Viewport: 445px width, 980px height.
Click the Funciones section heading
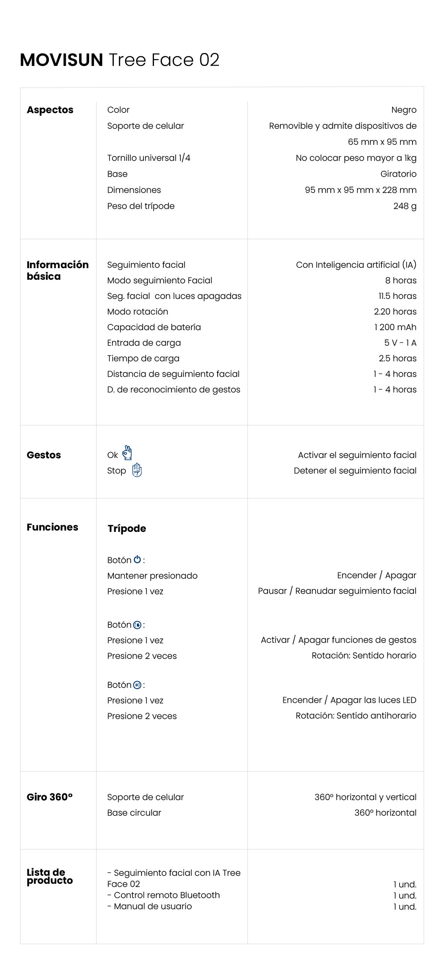click(x=52, y=527)
